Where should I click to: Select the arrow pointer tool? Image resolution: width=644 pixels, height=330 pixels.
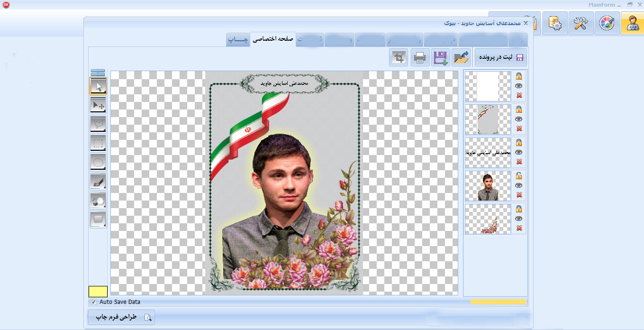coord(98,86)
